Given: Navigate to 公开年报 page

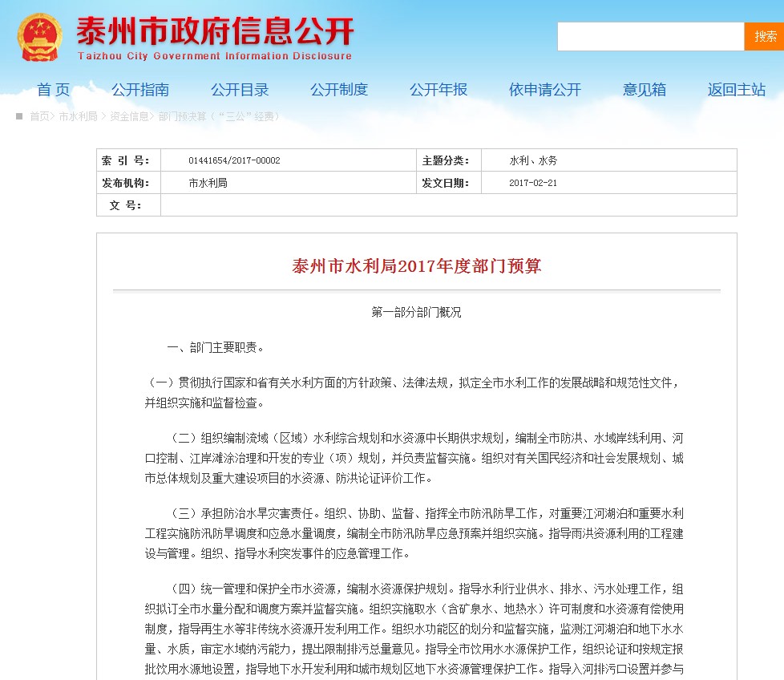Looking at the screenshot, I should [x=438, y=90].
